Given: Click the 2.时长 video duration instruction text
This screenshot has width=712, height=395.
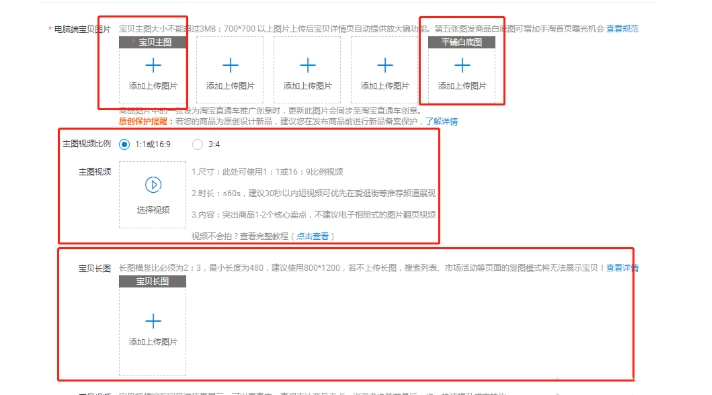Looking at the screenshot, I should coord(313,193).
